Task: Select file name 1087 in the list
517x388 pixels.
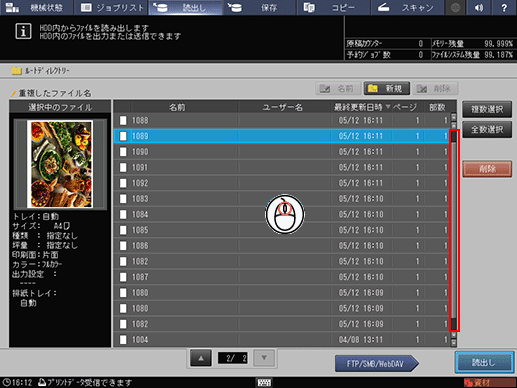Action: pyautogui.click(x=140, y=277)
